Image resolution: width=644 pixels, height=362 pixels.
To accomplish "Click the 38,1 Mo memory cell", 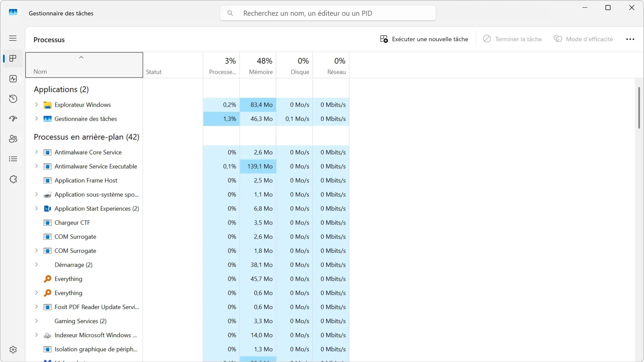I will pyautogui.click(x=258, y=265).
